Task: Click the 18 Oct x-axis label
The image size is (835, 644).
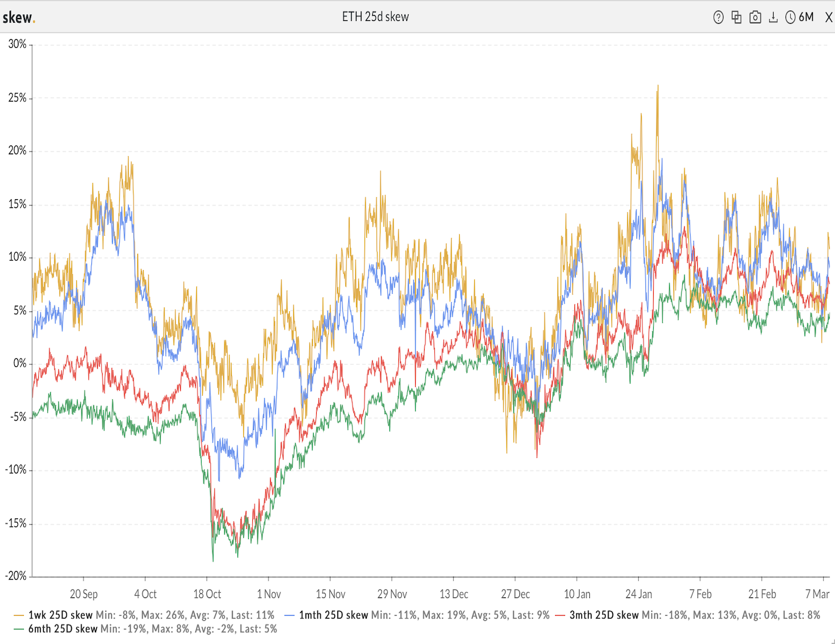Action: coord(207,594)
